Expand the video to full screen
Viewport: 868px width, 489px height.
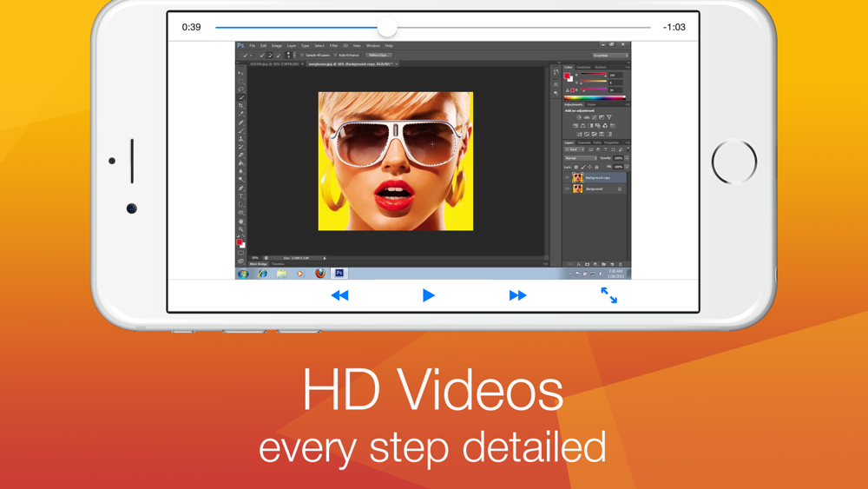pos(609,295)
